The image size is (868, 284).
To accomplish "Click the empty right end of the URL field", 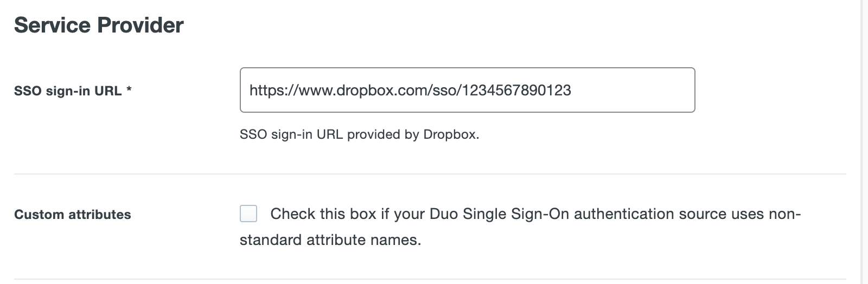I will (640, 90).
